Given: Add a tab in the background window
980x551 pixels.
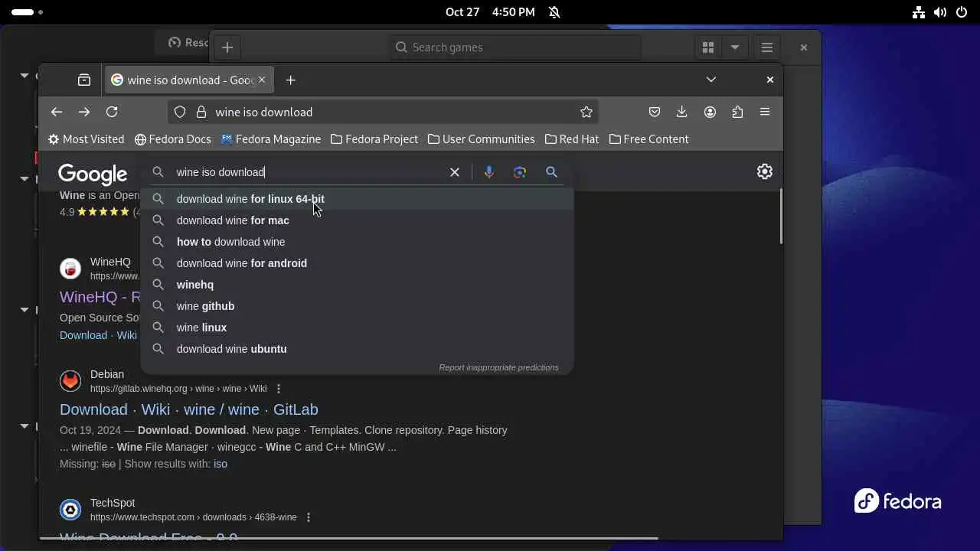Looking at the screenshot, I should [227, 47].
